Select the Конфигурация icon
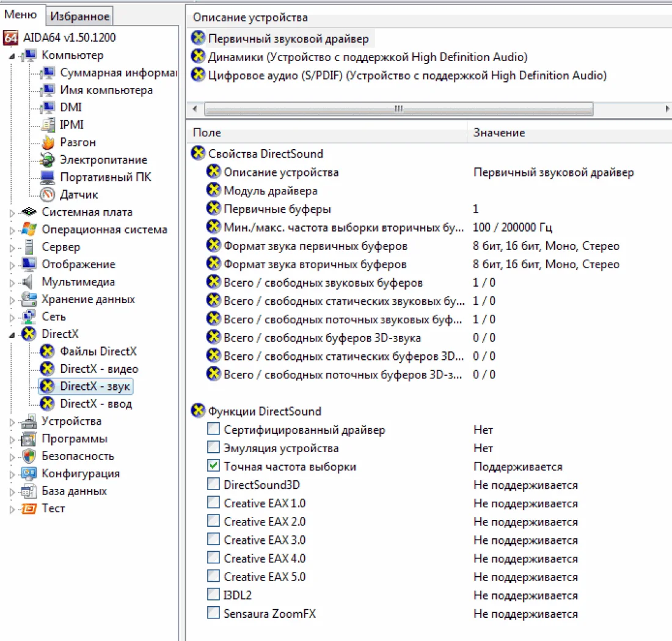The height and width of the screenshot is (641, 672). pyautogui.click(x=29, y=474)
